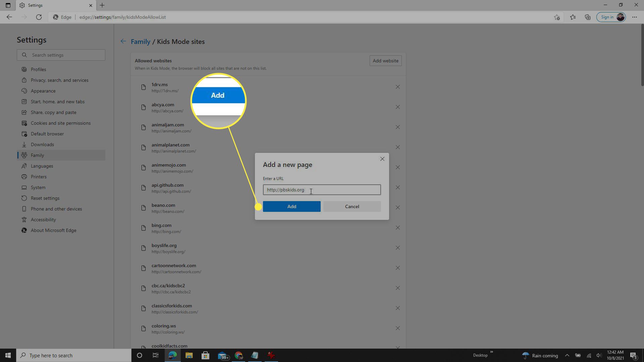Open Profiles settings
The height and width of the screenshot is (362, 644).
point(61,69)
